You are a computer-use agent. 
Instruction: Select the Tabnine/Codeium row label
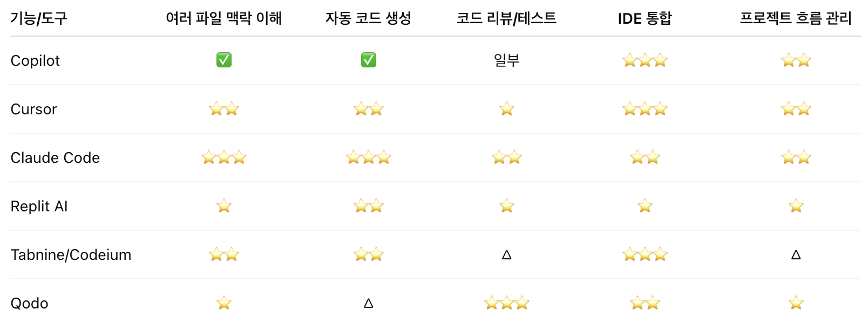(x=71, y=255)
